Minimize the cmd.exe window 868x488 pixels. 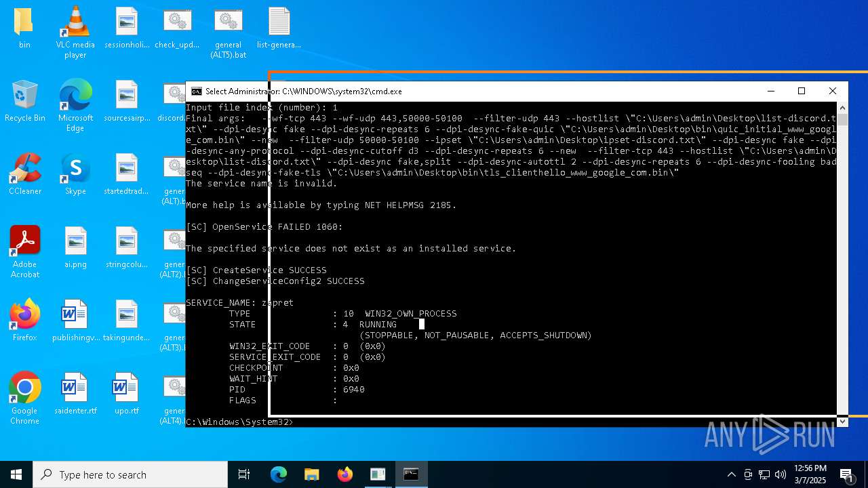tap(770, 91)
